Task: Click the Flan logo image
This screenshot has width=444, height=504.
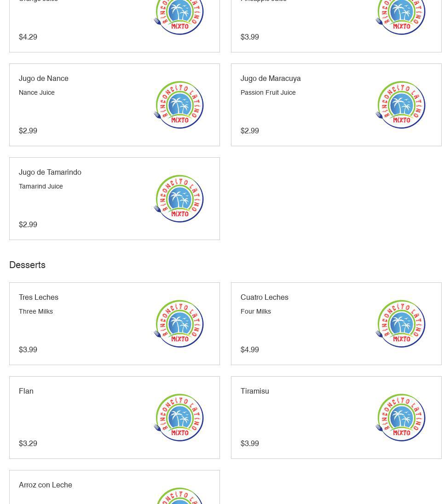Action: click(179, 418)
